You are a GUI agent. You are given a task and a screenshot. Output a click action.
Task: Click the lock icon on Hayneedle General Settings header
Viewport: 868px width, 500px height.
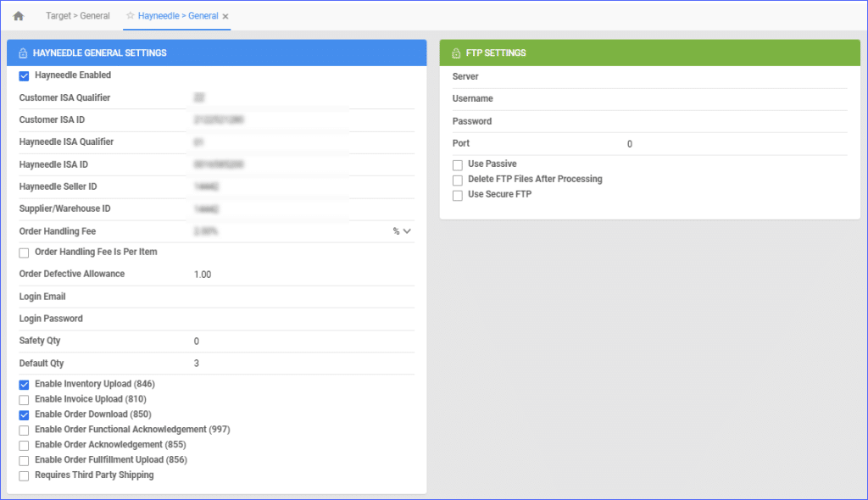click(21, 52)
